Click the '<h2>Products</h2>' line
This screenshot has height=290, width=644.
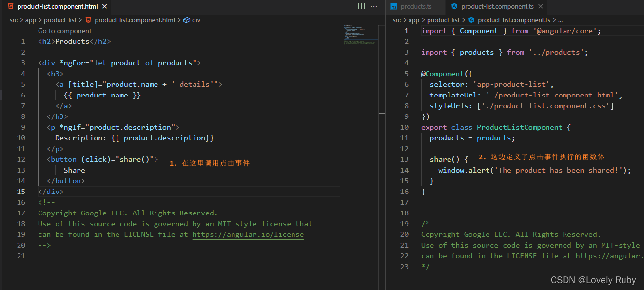75,41
